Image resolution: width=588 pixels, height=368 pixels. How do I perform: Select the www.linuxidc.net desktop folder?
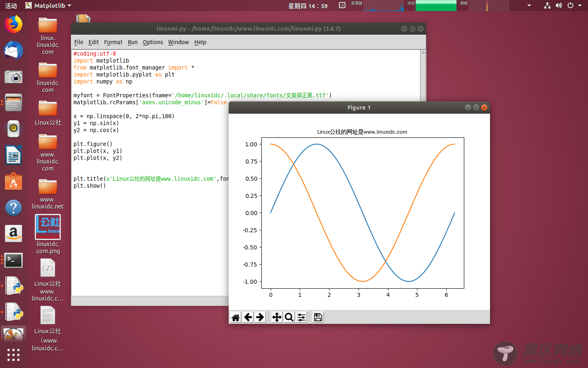pos(48,194)
